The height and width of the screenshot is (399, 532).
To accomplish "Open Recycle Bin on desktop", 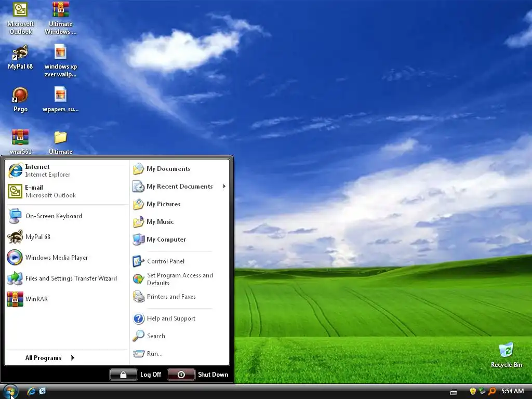I will pos(506,355).
